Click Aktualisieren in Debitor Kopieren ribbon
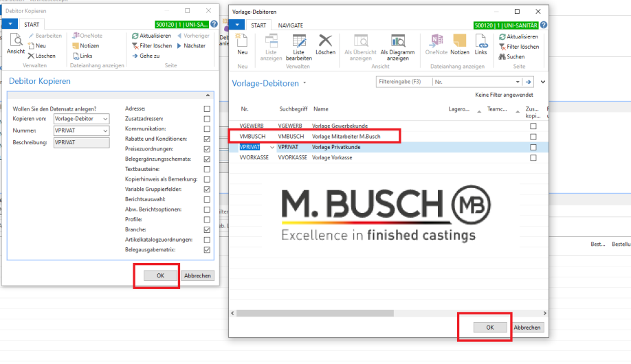Image resolution: width=631 pixels, height=364 pixels. pos(152,36)
